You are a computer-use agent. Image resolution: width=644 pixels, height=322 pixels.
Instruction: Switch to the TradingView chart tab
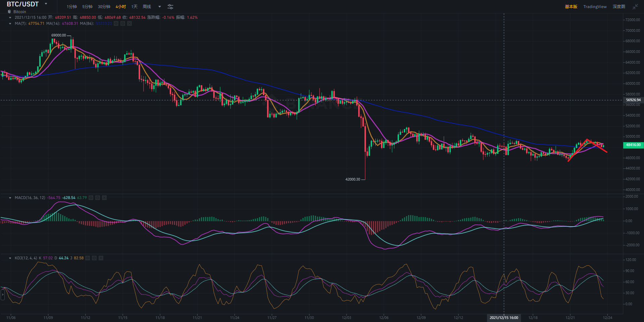[x=595, y=7]
